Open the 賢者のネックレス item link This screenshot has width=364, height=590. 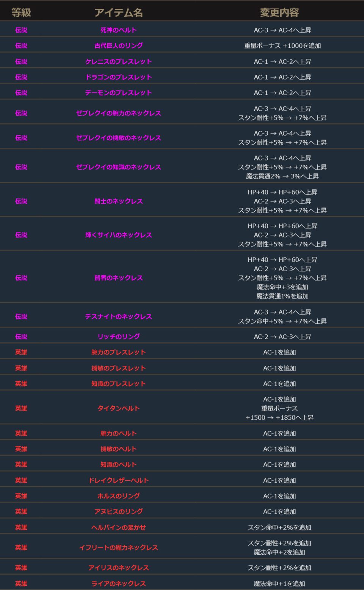coord(118,278)
